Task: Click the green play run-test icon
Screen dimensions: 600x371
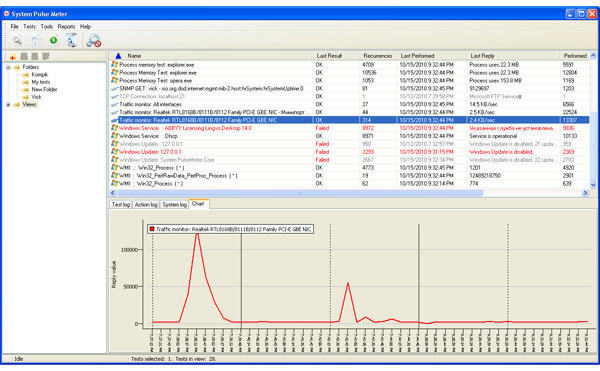Action: click(x=54, y=40)
